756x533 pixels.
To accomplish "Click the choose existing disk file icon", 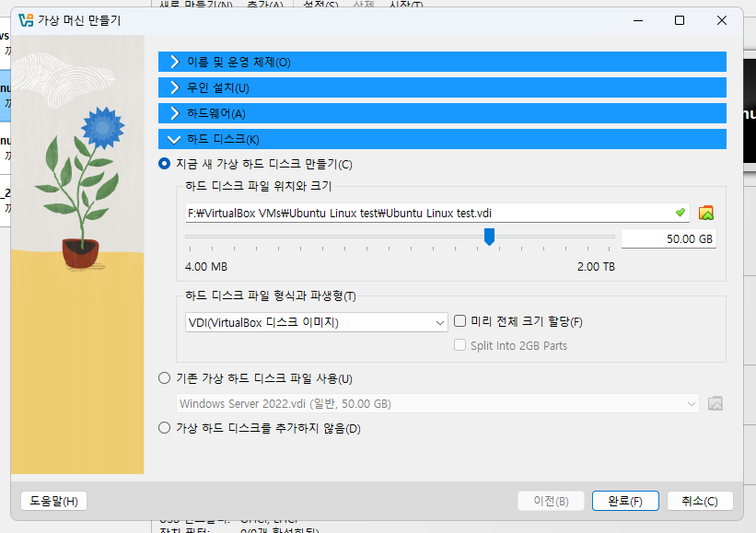I will pos(715,403).
